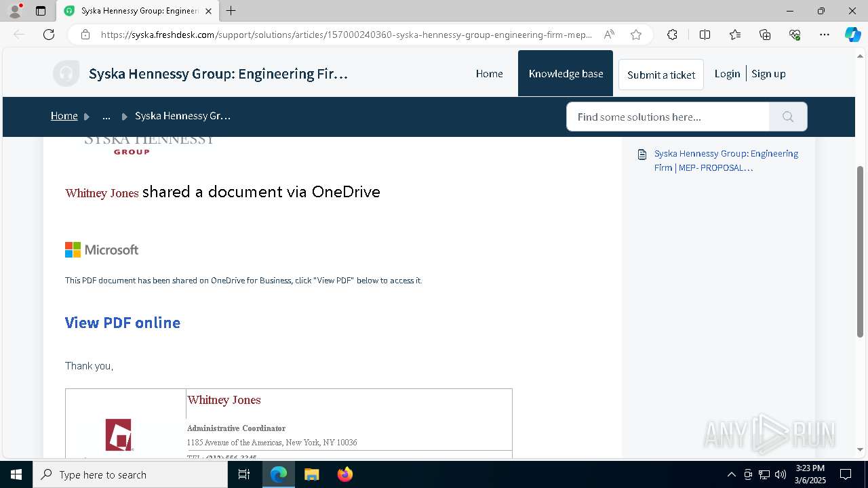868x488 pixels.
Task: Focus the Find some solutions search box
Action: pos(668,117)
